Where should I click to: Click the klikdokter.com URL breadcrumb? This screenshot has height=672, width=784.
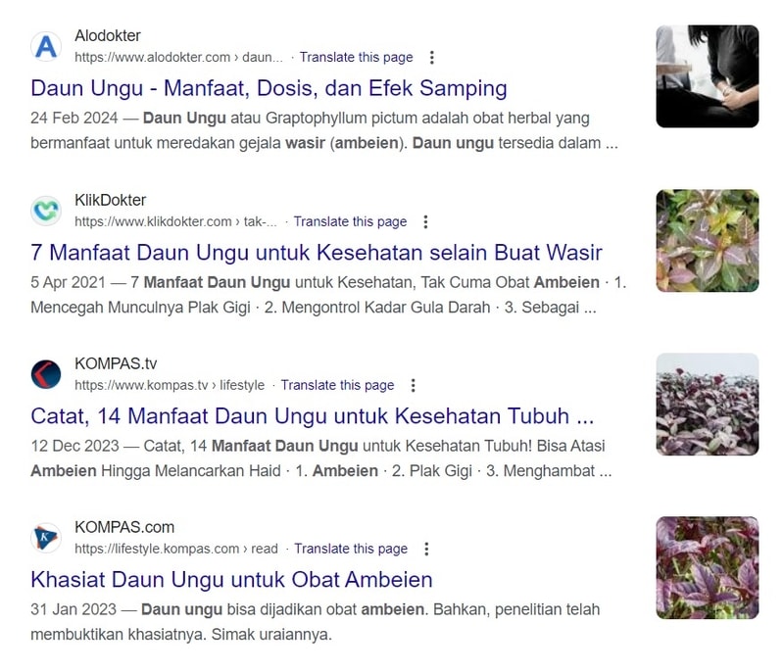click(175, 221)
